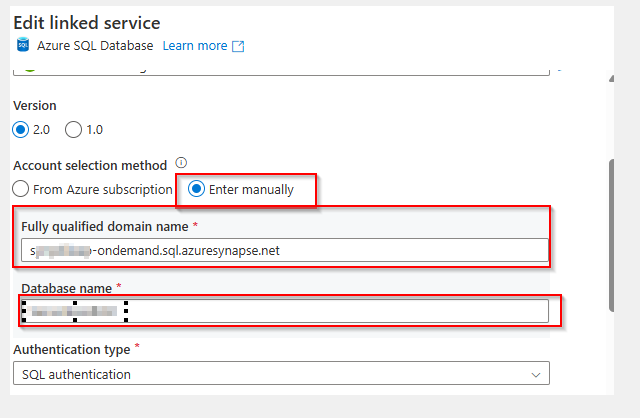Click the Database name input field
The height and width of the screenshot is (418, 640).
coord(284,311)
